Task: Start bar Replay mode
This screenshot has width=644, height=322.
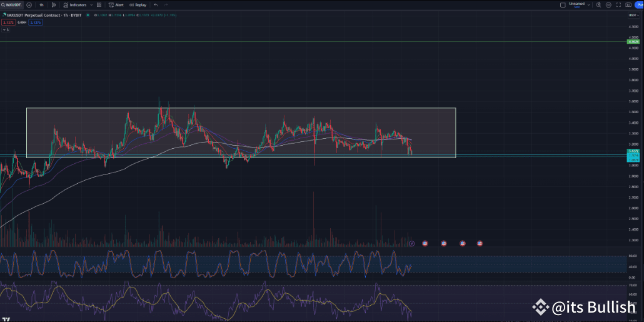Action: 138,4
